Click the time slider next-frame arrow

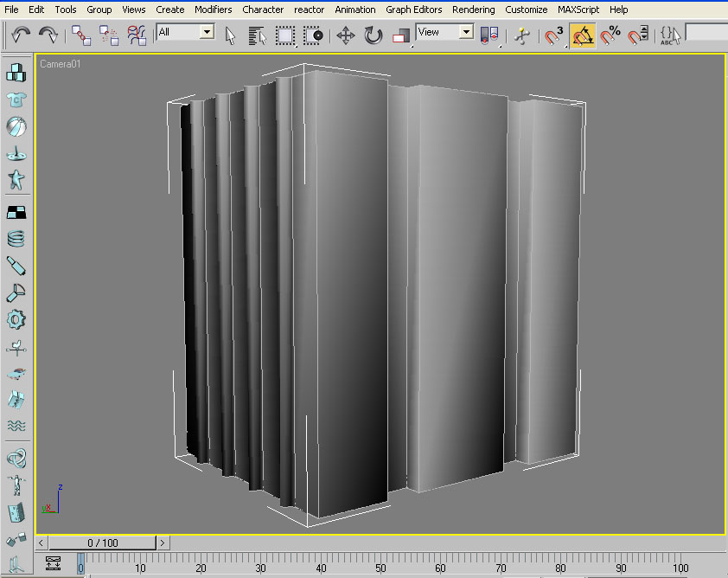pyautogui.click(x=163, y=543)
